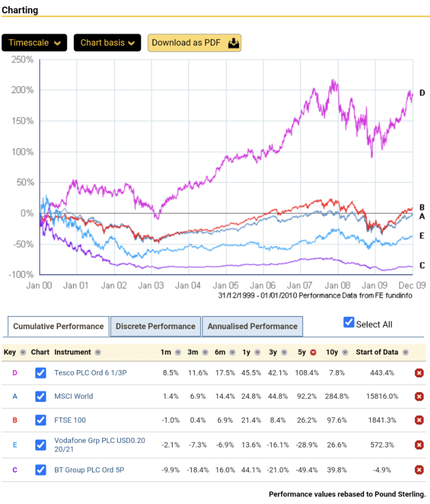This screenshot has width=430, height=504.
Task: Remove BT Group row with red X
Action: tap(419, 470)
